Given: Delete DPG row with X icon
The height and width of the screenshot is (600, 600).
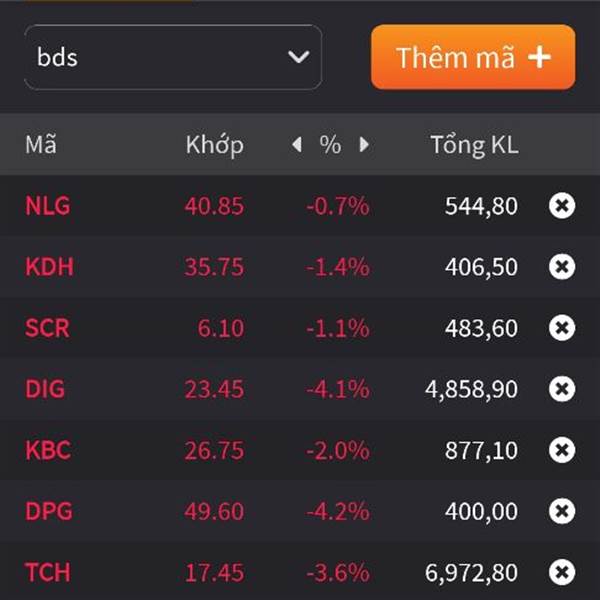Looking at the screenshot, I should [562, 511].
